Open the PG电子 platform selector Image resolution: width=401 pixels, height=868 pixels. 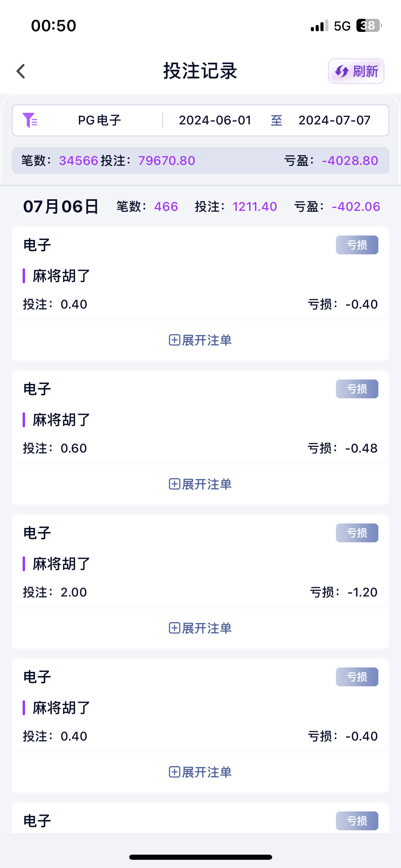[x=99, y=120]
